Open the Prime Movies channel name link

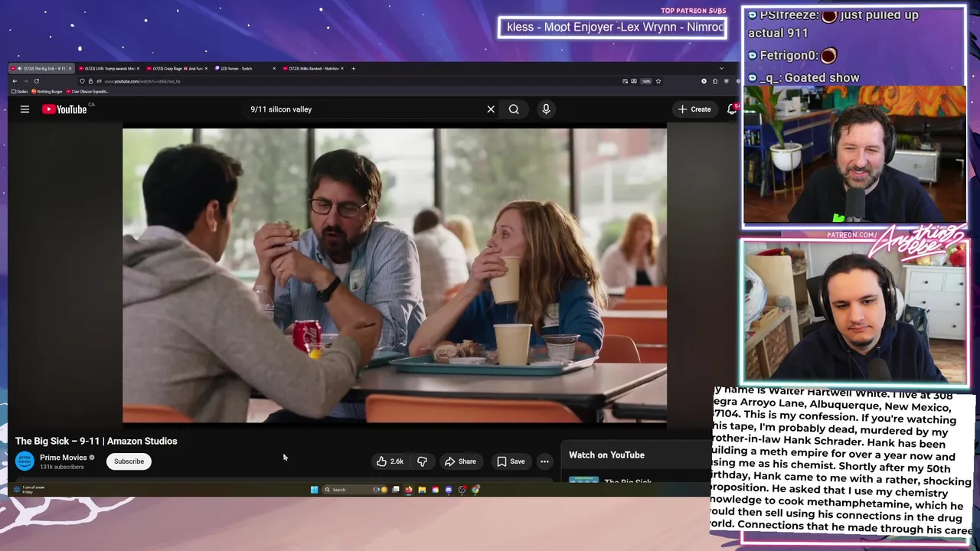point(63,458)
